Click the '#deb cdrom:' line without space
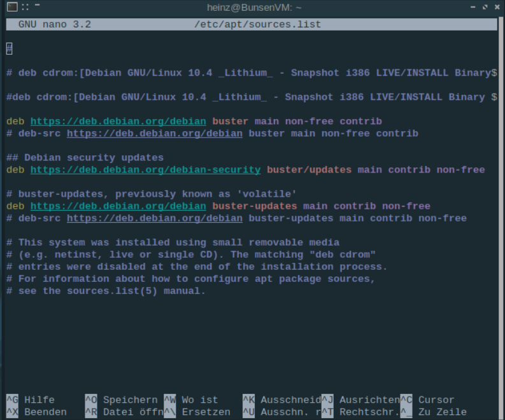 coord(252,97)
